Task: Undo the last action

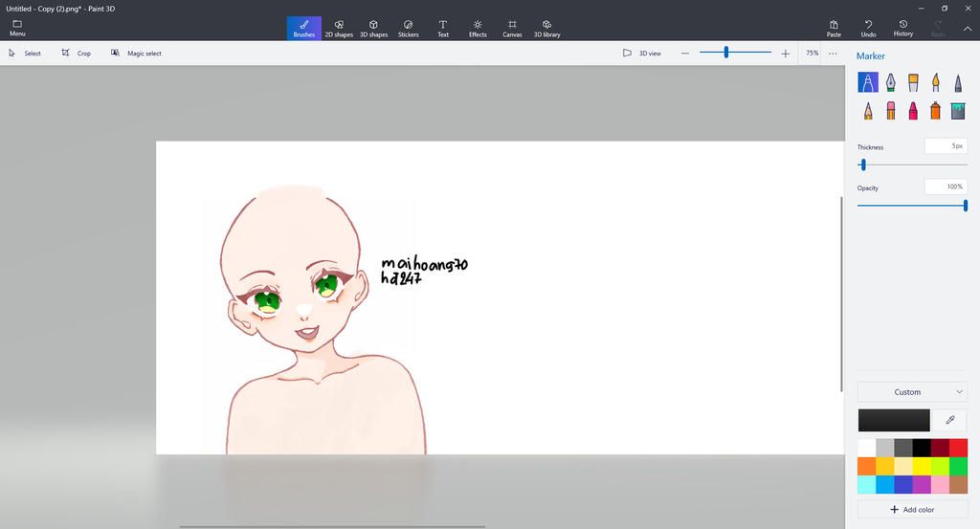Action: click(x=868, y=28)
